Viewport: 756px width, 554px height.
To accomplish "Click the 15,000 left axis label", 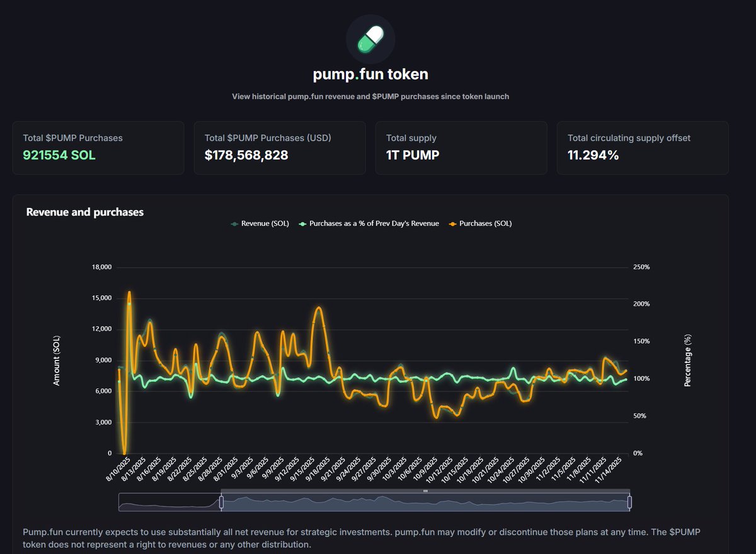I will click(101, 298).
